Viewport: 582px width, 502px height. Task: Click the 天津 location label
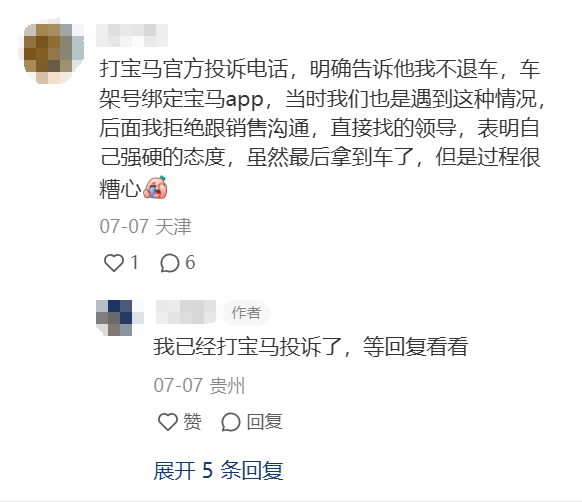173,226
